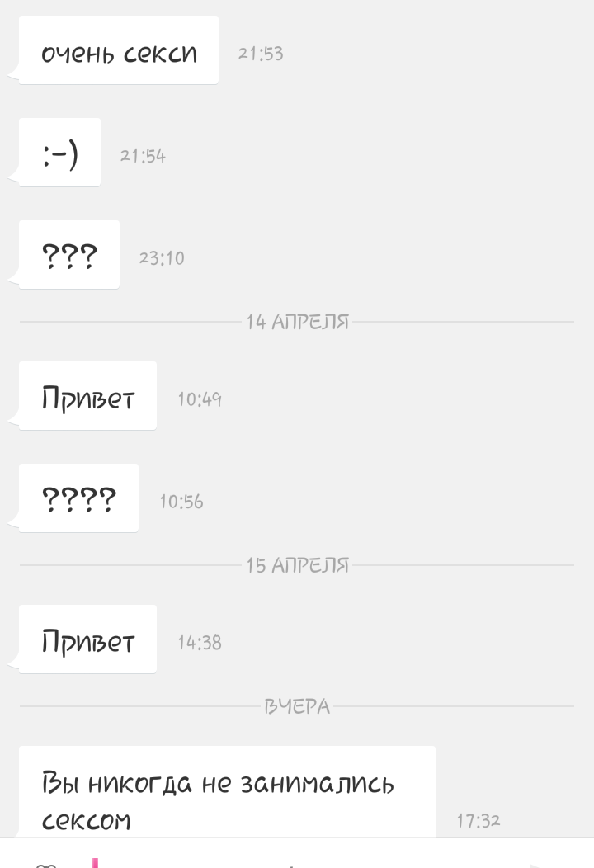Click the 10:56 timestamp
594x868 pixels.
pyautogui.click(x=181, y=502)
